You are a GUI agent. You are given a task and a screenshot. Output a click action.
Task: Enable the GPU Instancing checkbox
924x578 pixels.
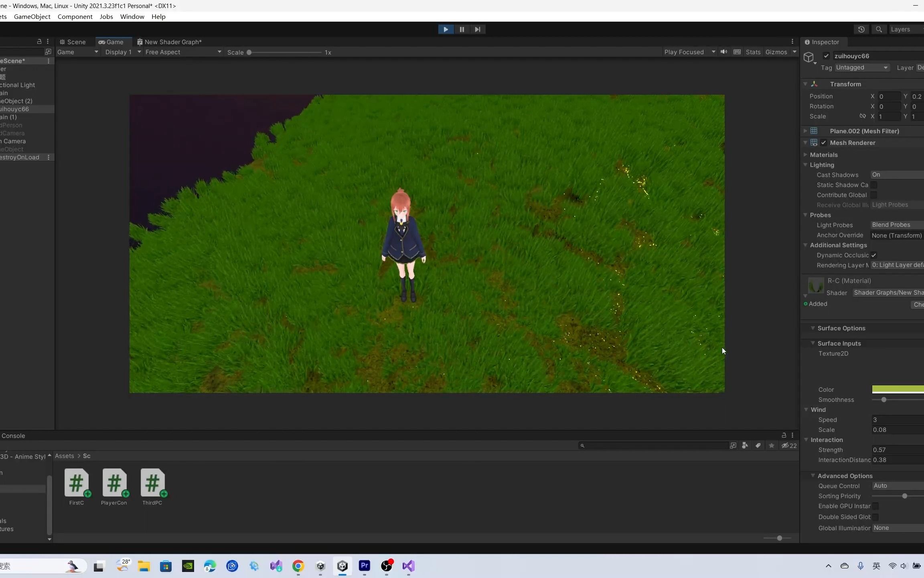[875, 506]
